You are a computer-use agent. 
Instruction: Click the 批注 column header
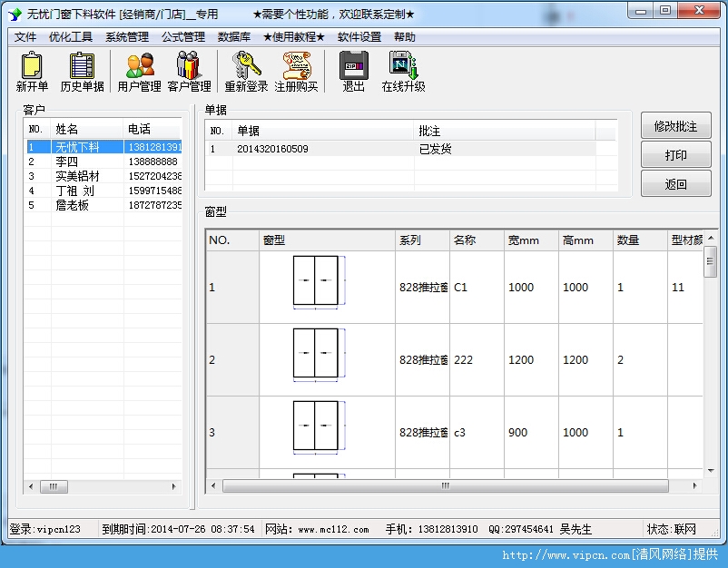click(x=505, y=131)
